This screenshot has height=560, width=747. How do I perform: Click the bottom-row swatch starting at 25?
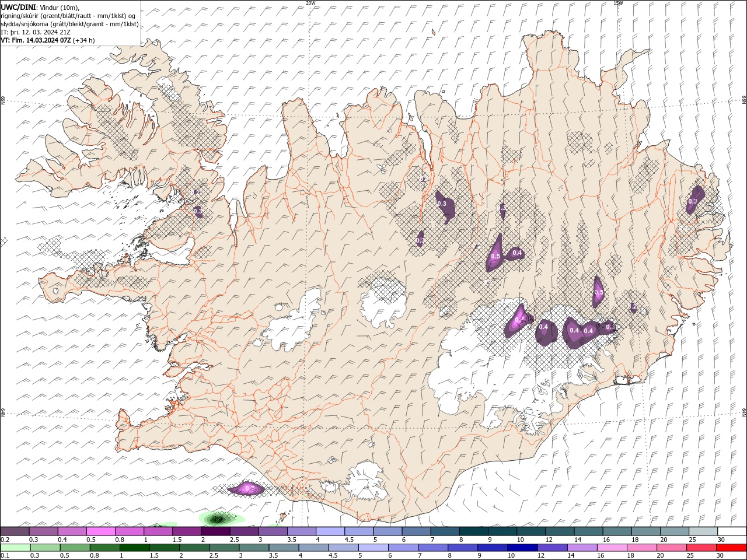701,548
